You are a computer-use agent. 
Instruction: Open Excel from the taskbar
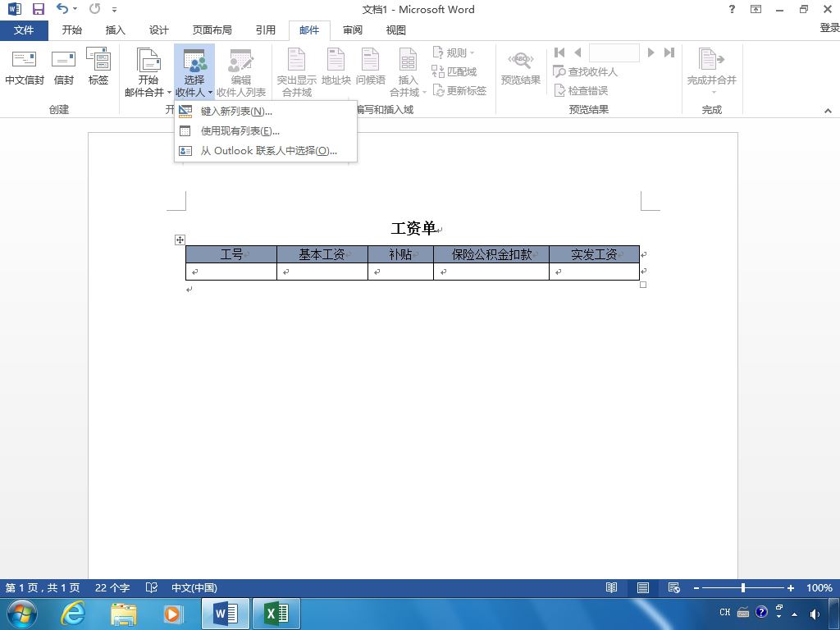pos(276,614)
